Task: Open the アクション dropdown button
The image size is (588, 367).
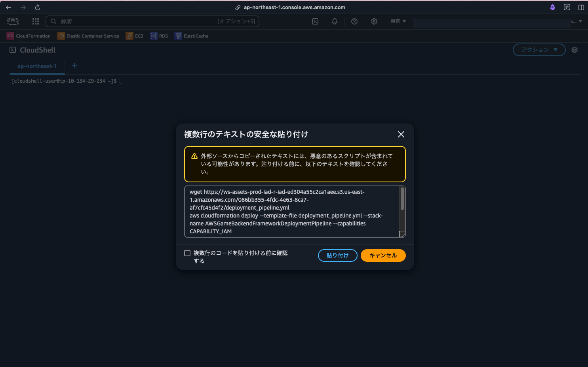Action: (x=539, y=50)
